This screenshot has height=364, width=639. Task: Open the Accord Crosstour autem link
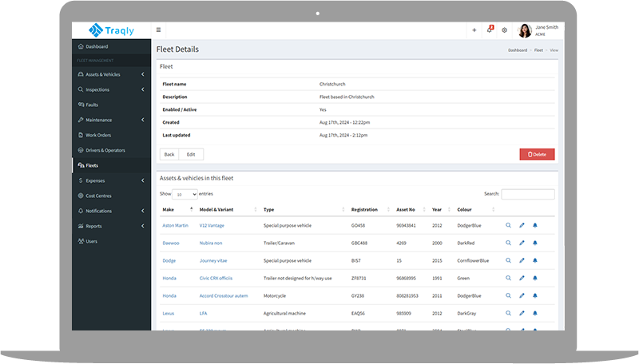[224, 296]
